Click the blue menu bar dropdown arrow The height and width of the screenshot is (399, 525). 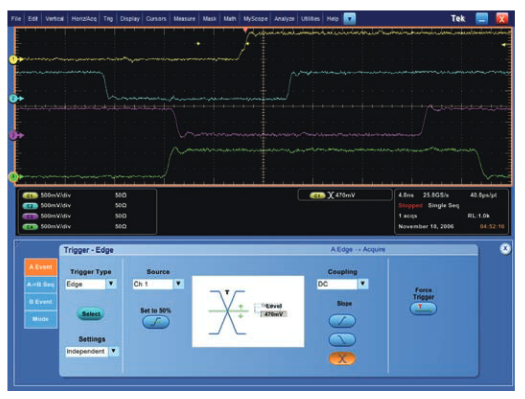point(350,19)
